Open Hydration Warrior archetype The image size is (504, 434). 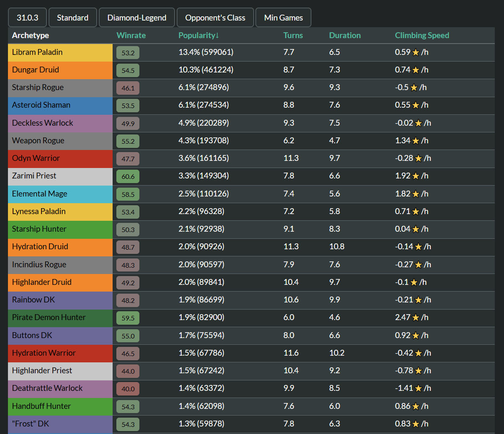(x=60, y=353)
